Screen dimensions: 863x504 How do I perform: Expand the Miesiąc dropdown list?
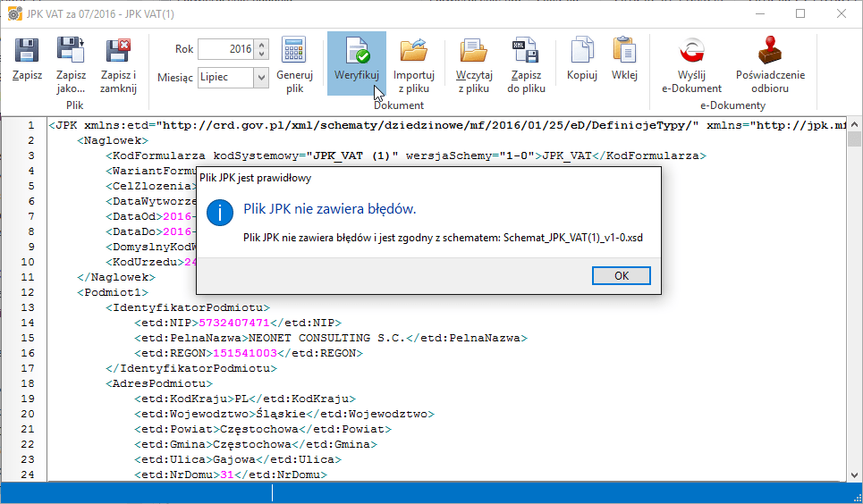click(260, 78)
